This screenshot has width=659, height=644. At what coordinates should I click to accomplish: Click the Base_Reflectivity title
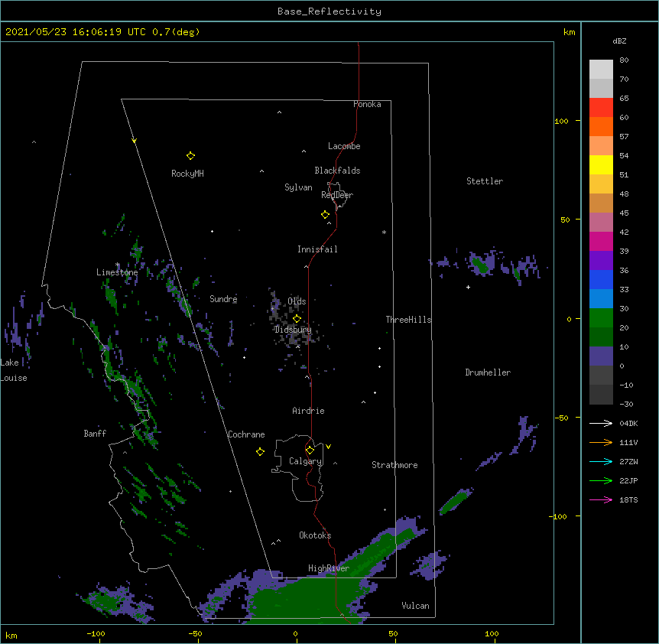[x=329, y=11]
